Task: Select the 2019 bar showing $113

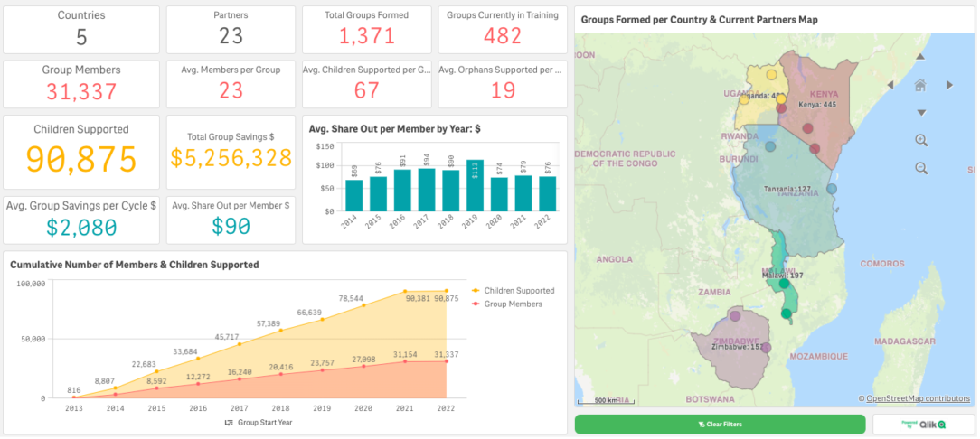Action: [x=475, y=185]
